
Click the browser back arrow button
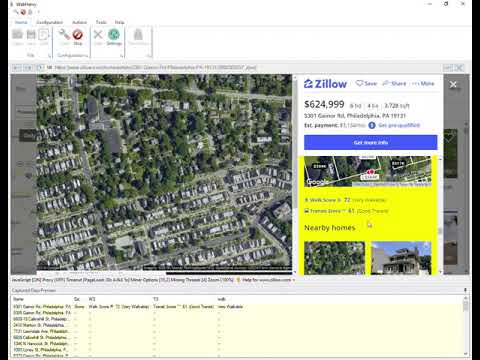(x=17, y=68)
